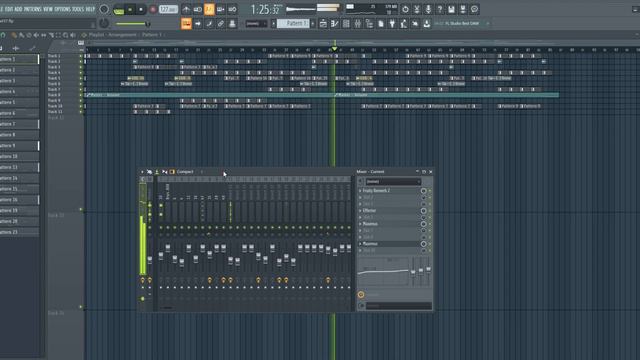Click the playhead marker on the timeline
Screen dimensions: 640x360
pos(334,49)
